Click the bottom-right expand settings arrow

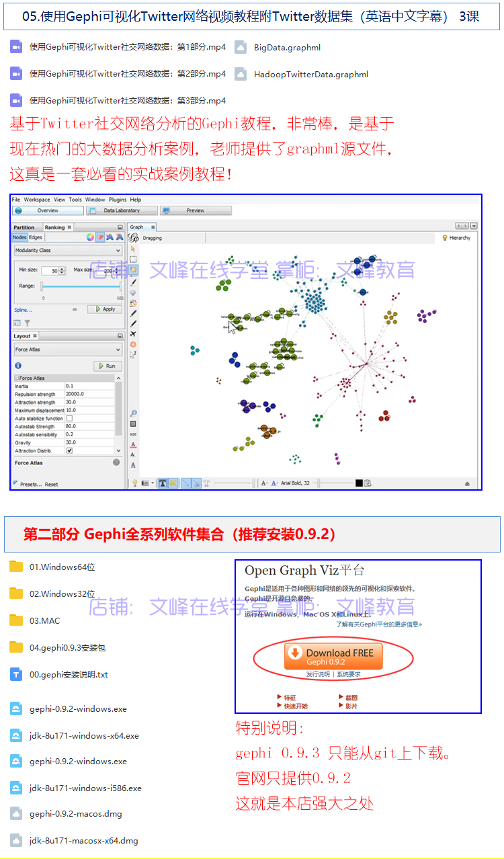pos(467,484)
